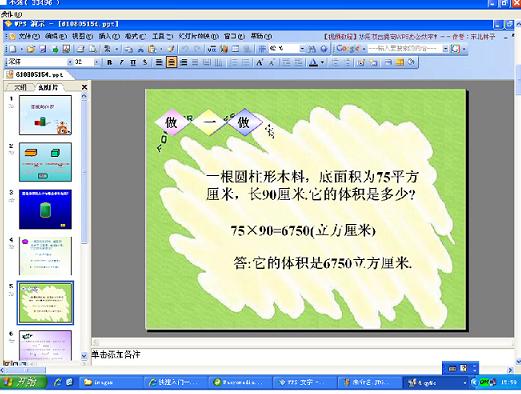Switch to the 幻灯片 slides tab
This screenshot has width=521, height=394.
click(x=48, y=87)
